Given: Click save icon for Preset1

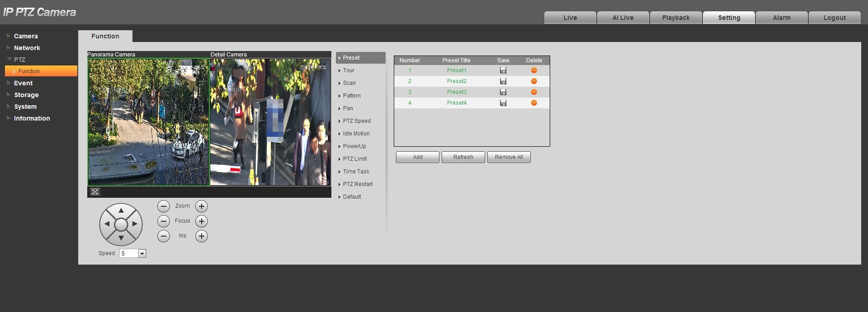Looking at the screenshot, I should 503,70.
